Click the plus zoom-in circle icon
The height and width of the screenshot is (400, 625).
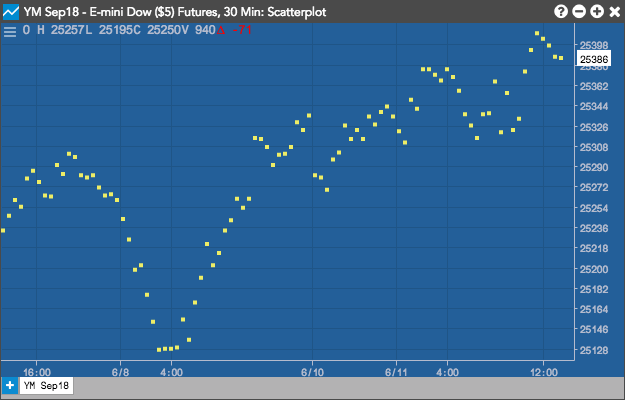click(x=597, y=12)
